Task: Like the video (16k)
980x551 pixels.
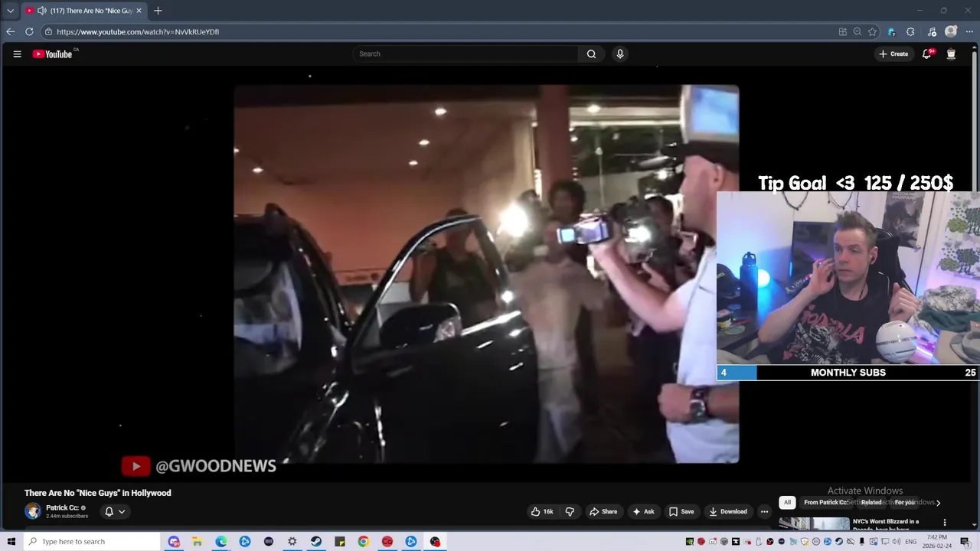Action: (x=542, y=511)
